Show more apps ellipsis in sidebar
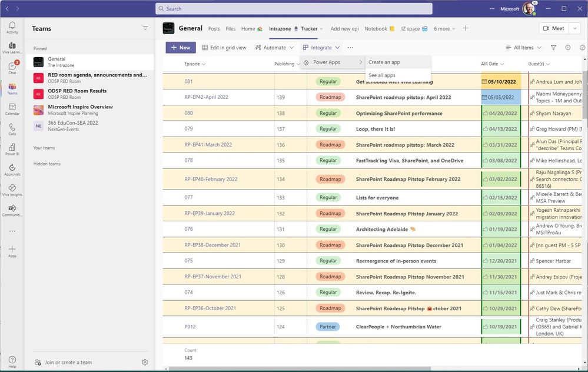The width and height of the screenshot is (588, 372). click(x=12, y=231)
